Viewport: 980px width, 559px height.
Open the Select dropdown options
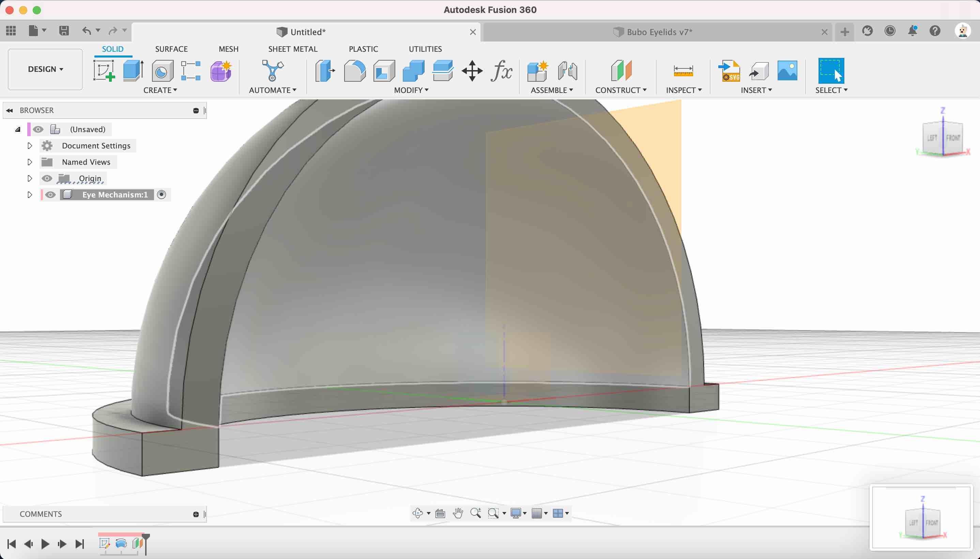tap(832, 90)
